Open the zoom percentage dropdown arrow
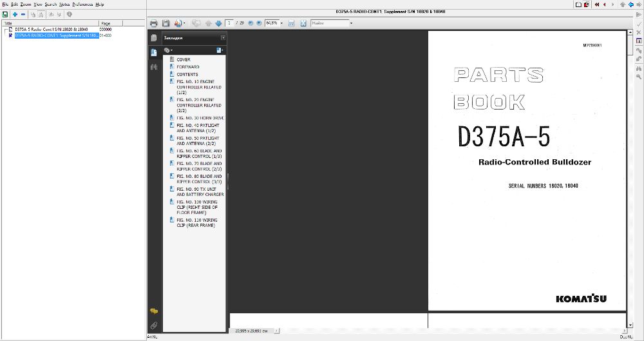Screen dimensions: 644x341 (281, 23)
